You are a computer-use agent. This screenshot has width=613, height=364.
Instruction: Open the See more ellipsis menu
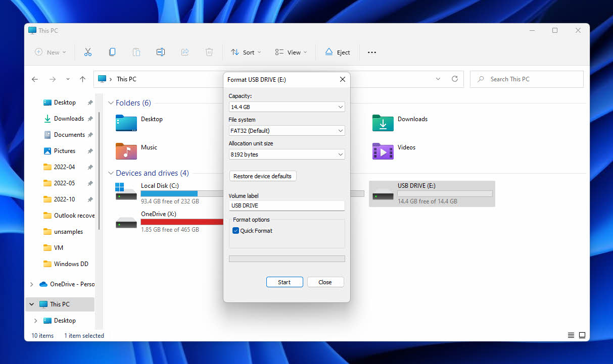click(x=372, y=52)
